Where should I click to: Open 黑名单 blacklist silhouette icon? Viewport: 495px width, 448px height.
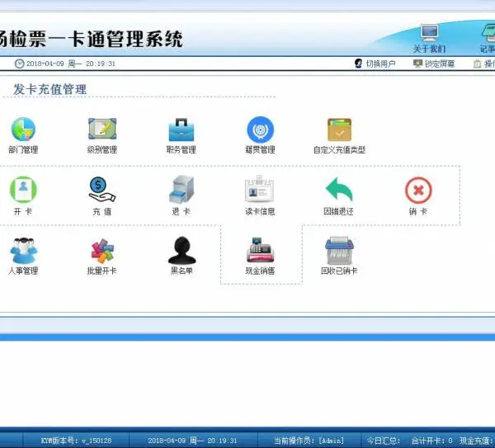(181, 250)
